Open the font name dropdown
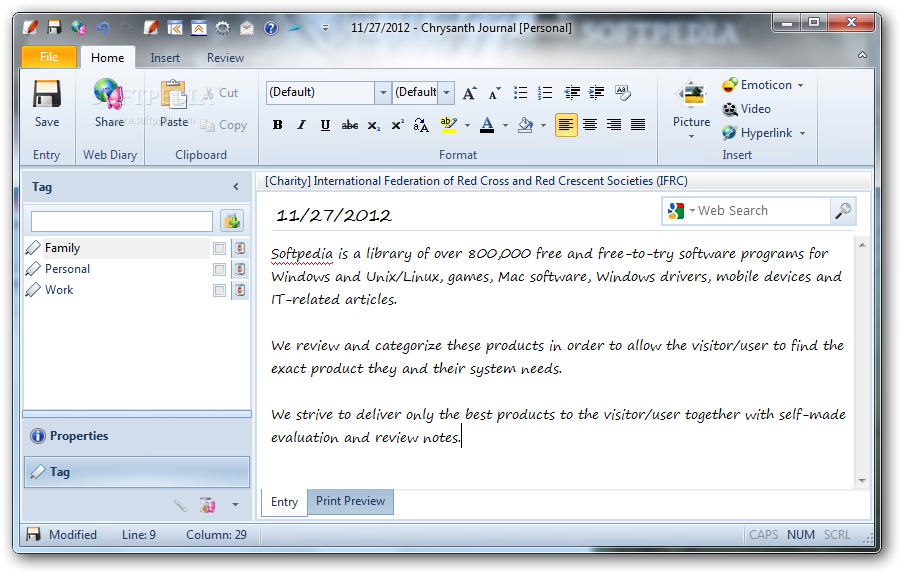 (383, 93)
